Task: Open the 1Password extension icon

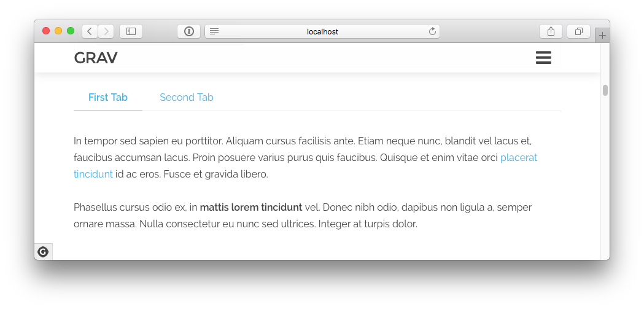Action: coord(189,31)
